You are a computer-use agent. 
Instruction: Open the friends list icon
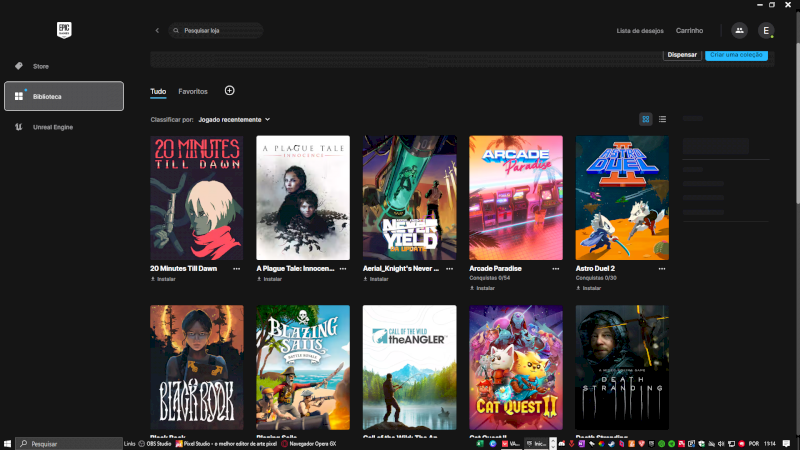point(739,31)
